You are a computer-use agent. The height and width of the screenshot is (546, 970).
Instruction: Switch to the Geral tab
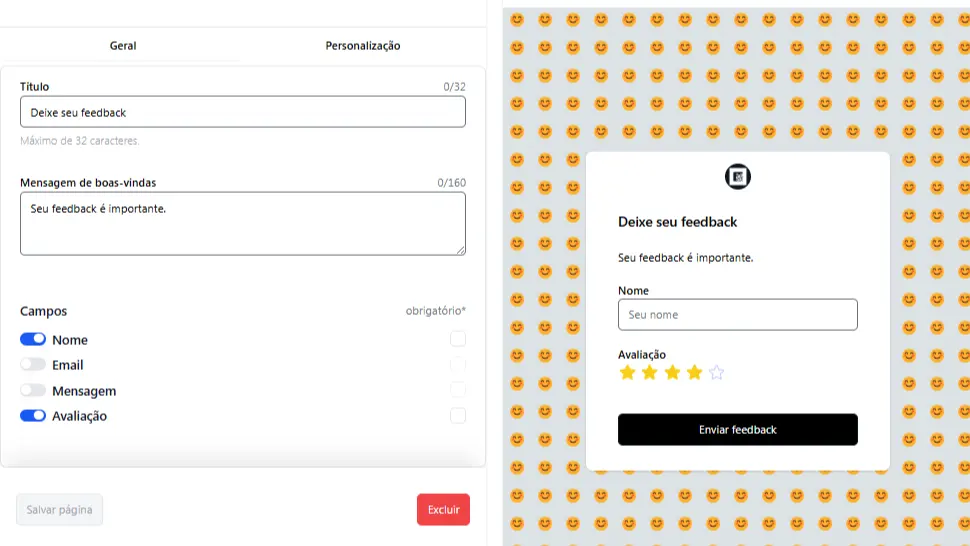tap(122, 46)
